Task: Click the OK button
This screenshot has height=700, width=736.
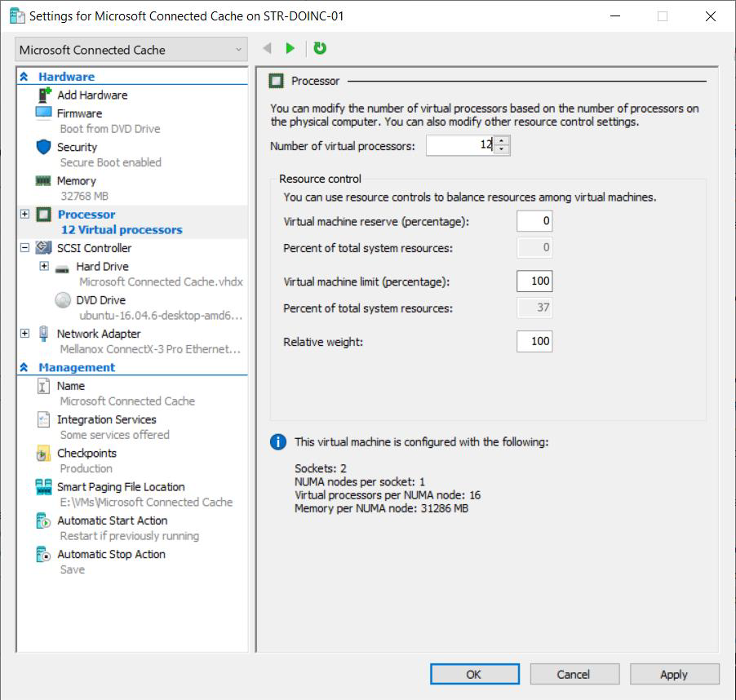Action: tap(474, 674)
